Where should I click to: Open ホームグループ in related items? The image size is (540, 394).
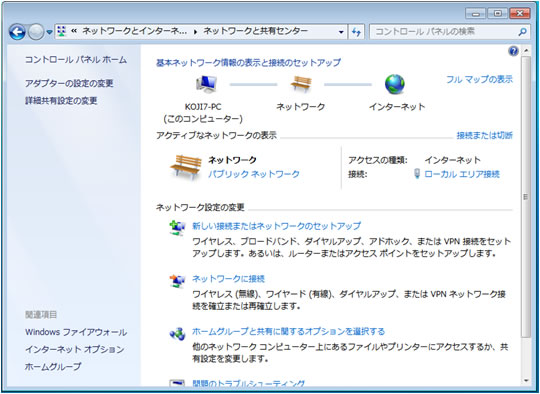point(53,366)
